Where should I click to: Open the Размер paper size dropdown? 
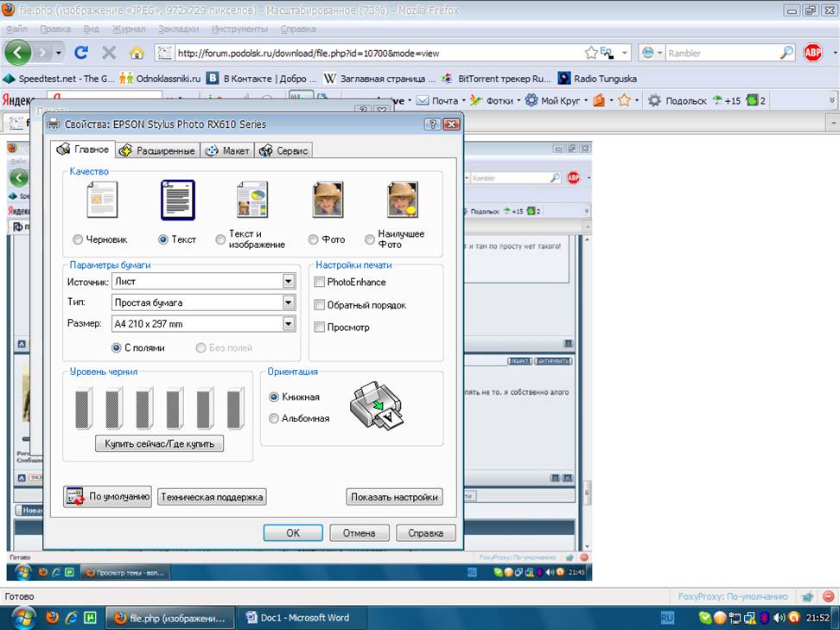[289, 324]
